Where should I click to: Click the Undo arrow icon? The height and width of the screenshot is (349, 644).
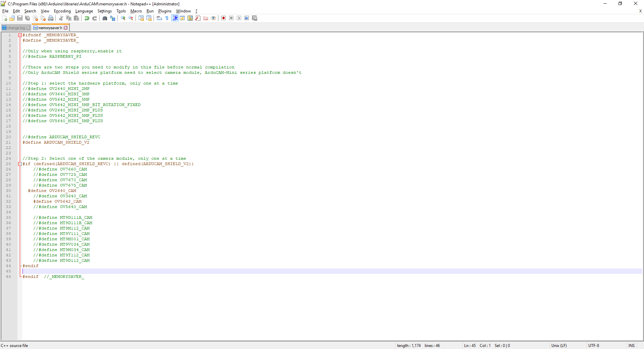(87, 18)
